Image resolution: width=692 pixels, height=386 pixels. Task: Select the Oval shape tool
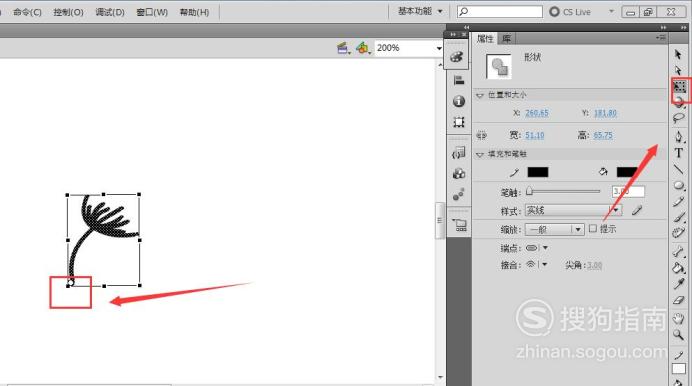679,185
